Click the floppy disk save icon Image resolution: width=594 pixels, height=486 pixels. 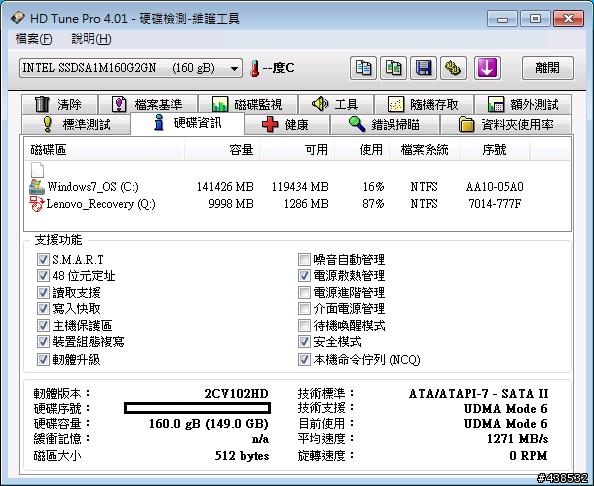pyautogui.click(x=423, y=68)
